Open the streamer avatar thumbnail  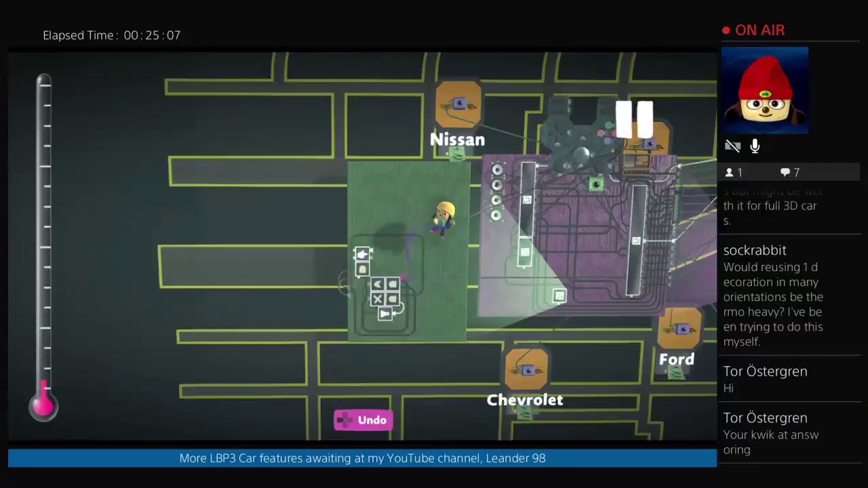coord(765,90)
